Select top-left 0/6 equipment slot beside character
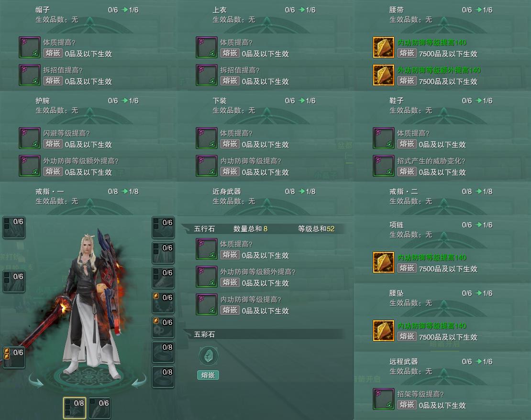The width and height of the screenshot is (531, 420). click(x=14, y=227)
